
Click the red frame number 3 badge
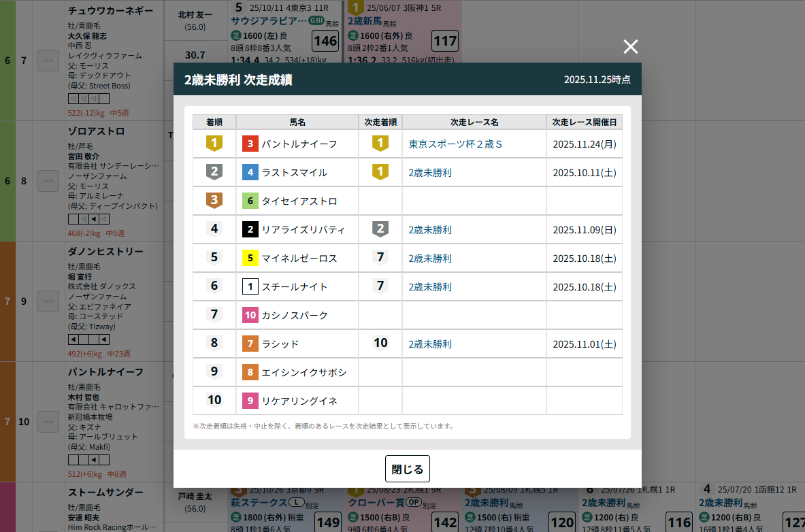click(x=250, y=144)
